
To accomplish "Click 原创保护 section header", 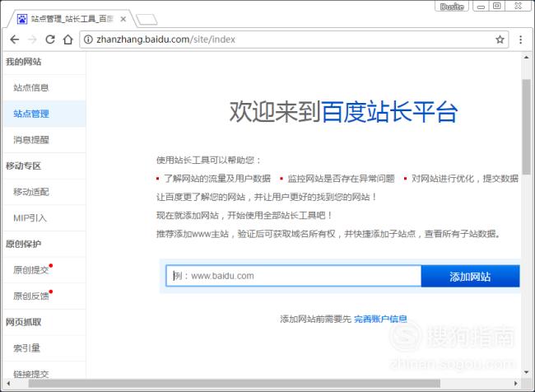I will (24, 244).
